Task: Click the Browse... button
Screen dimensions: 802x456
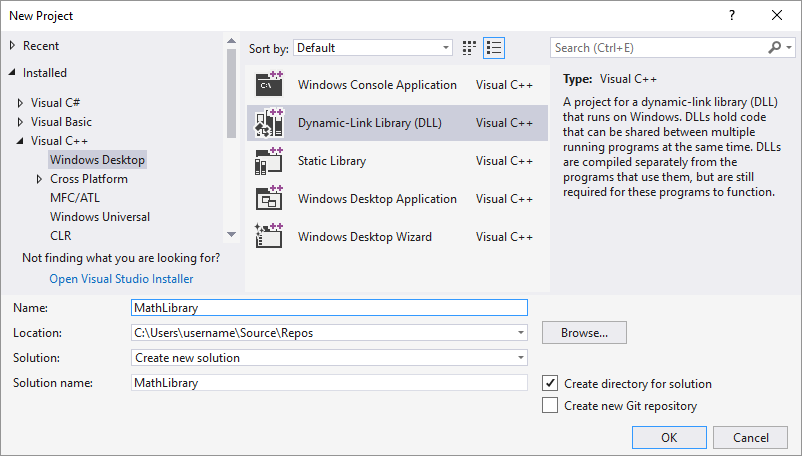Action: pyautogui.click(x=584, y=332)
